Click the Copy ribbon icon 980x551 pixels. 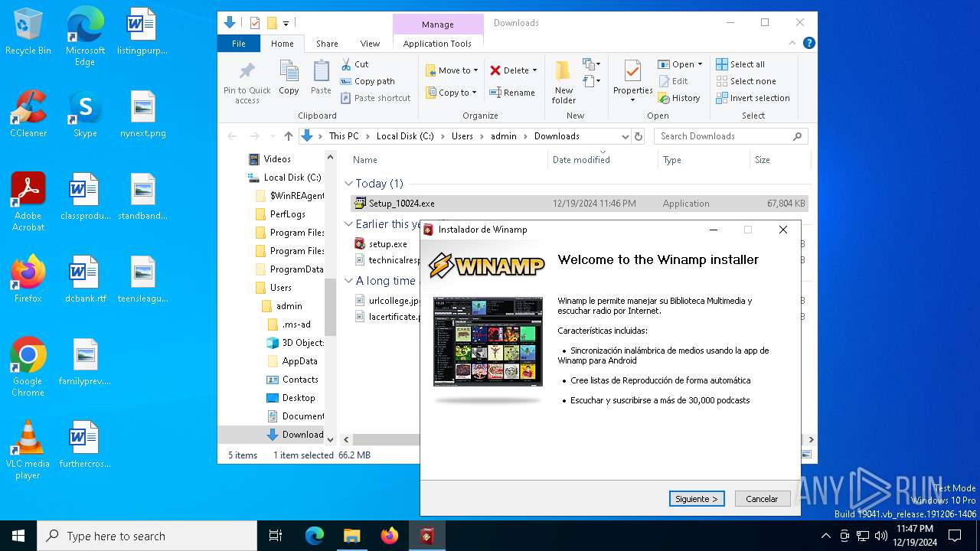289,72
